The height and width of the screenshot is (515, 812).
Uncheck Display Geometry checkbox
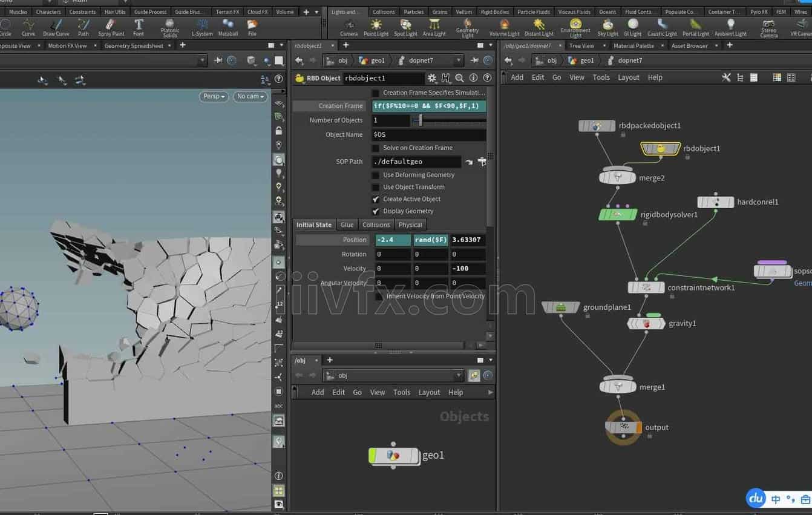click(x=375, y=211)
